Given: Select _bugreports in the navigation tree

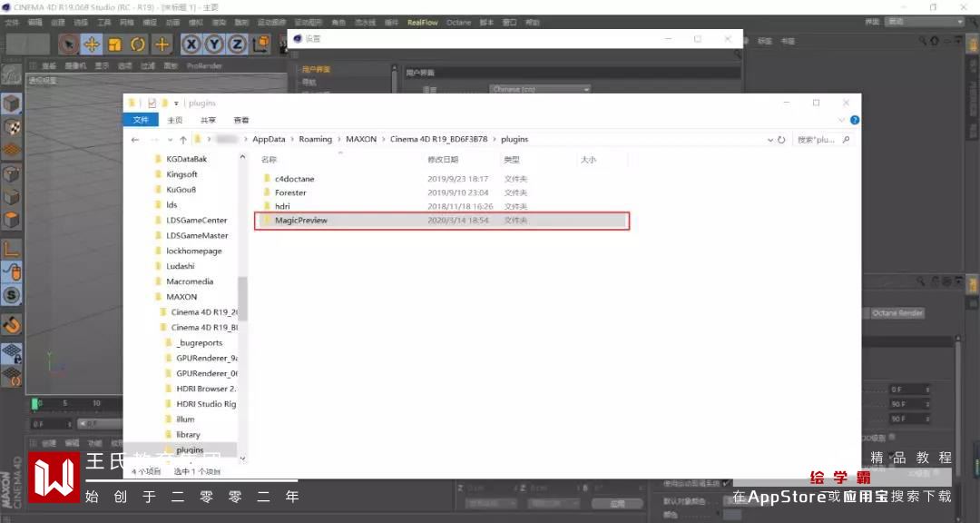Looking at the screenshot, I should coord(199,343).
